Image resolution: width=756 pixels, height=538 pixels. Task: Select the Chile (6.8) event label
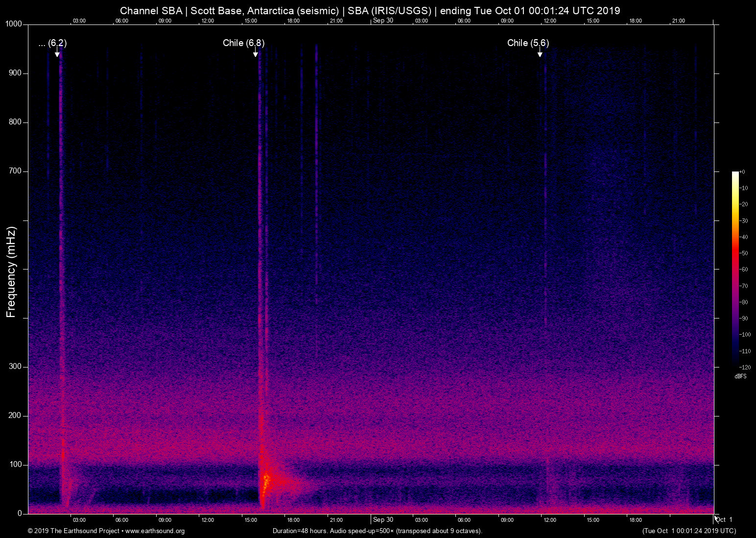pyautogui.click(x=243, y=43)
